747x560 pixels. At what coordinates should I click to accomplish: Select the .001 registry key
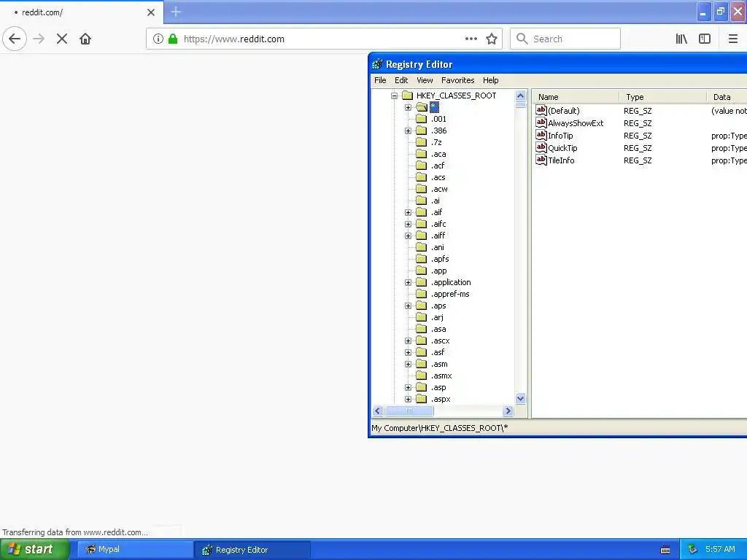[x=438, y=119]
